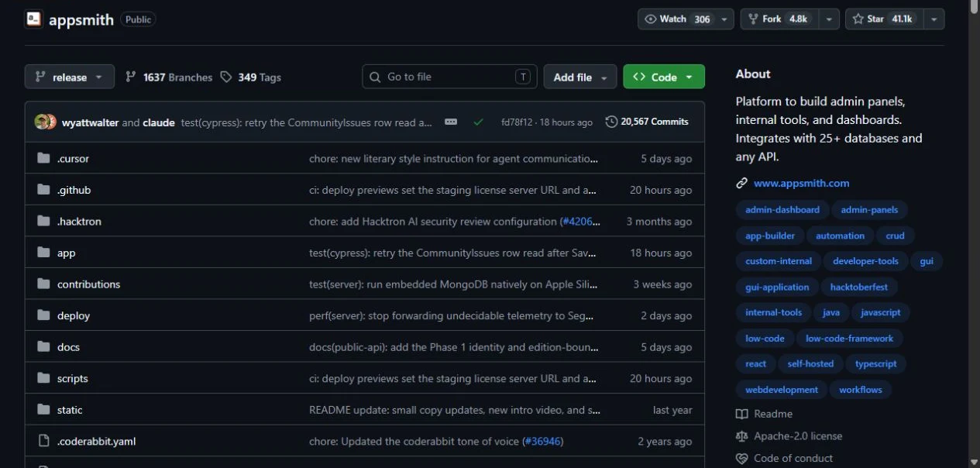Click the folder icon for app

tap(43, 253)
